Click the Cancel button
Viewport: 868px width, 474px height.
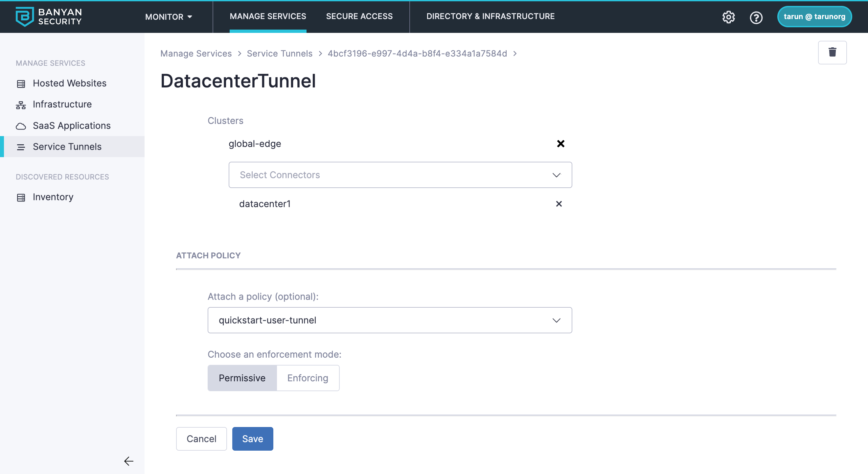pos(201,438)
